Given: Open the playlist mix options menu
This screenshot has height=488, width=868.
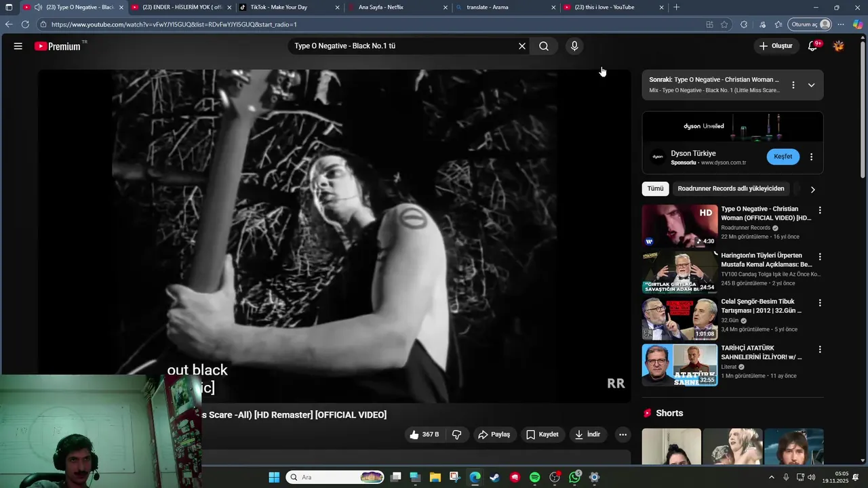Looking at the screenshot, I should click(x=793, y=85).
